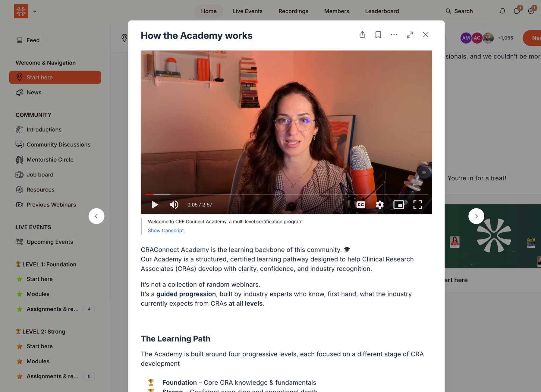
Task: Open the three-dot more options menu
Action: tap(394, 35)
